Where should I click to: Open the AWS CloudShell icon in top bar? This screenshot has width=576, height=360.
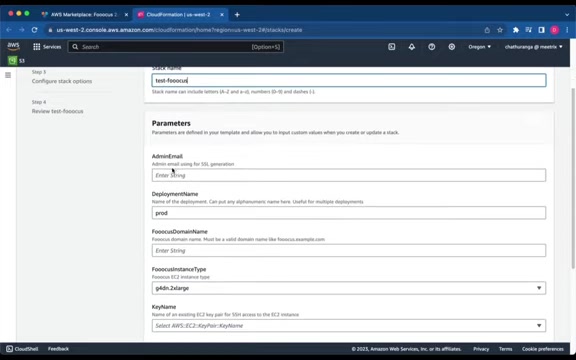tap(392, 47)
